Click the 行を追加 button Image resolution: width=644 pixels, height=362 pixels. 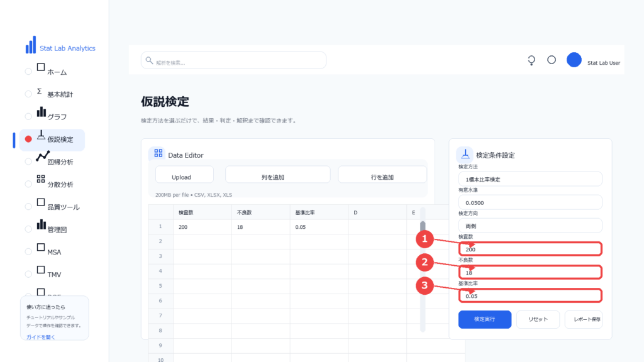click(382, 175)
